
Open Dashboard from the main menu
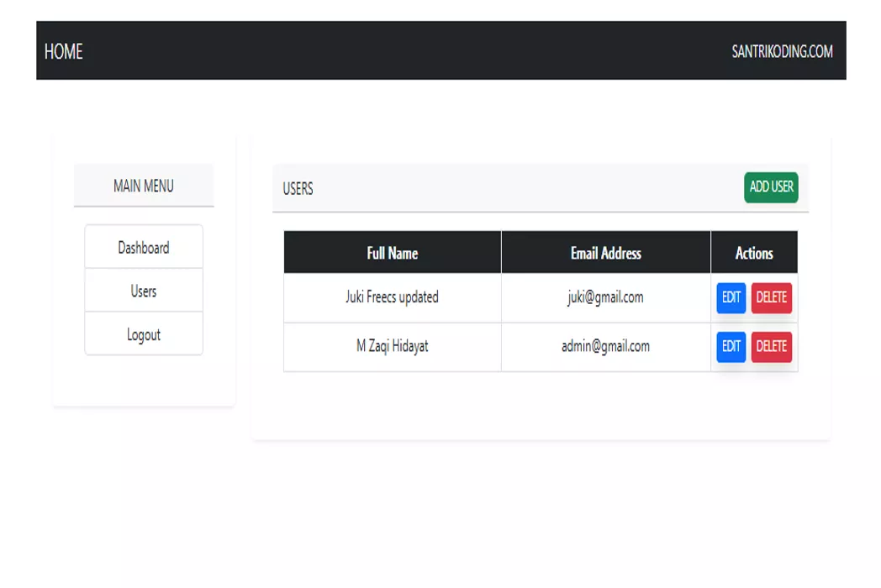click(x=144, y=247)
